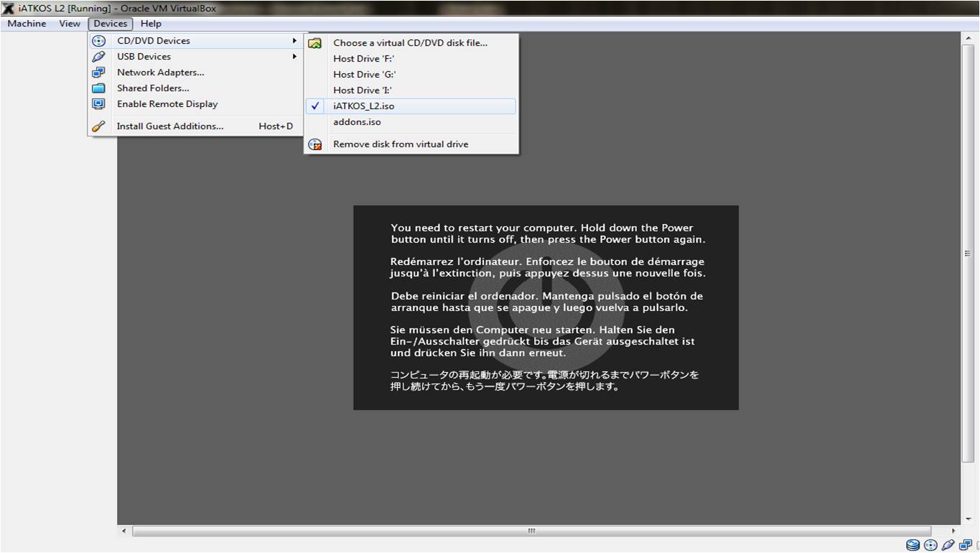Select Host Drive 'G:' entry
980x553 pixels.
pyautogui.click(x=411, y=75)
